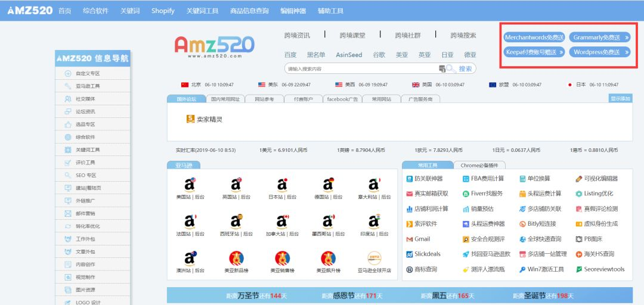644x305 pixels.
Task: Expand the Shopify menu in top bar
Action: [x=163, y=11]
